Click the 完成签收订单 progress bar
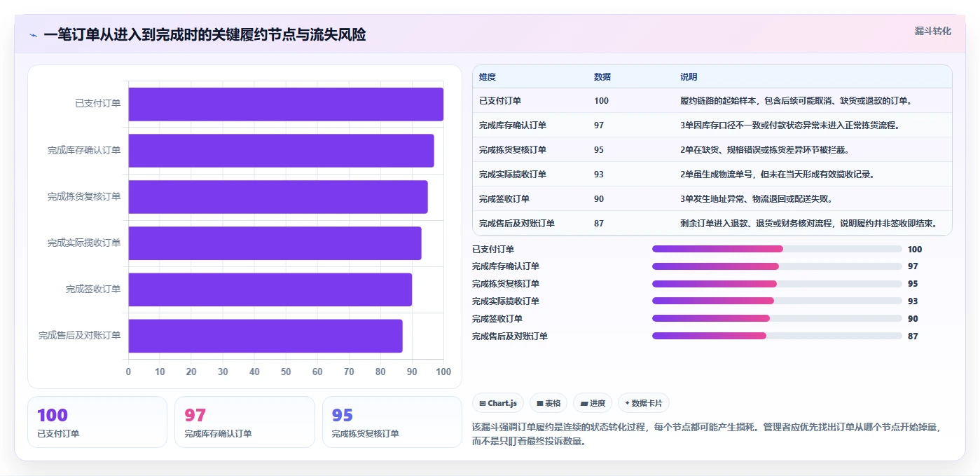 pyautogui.click(x=777, y=318)
